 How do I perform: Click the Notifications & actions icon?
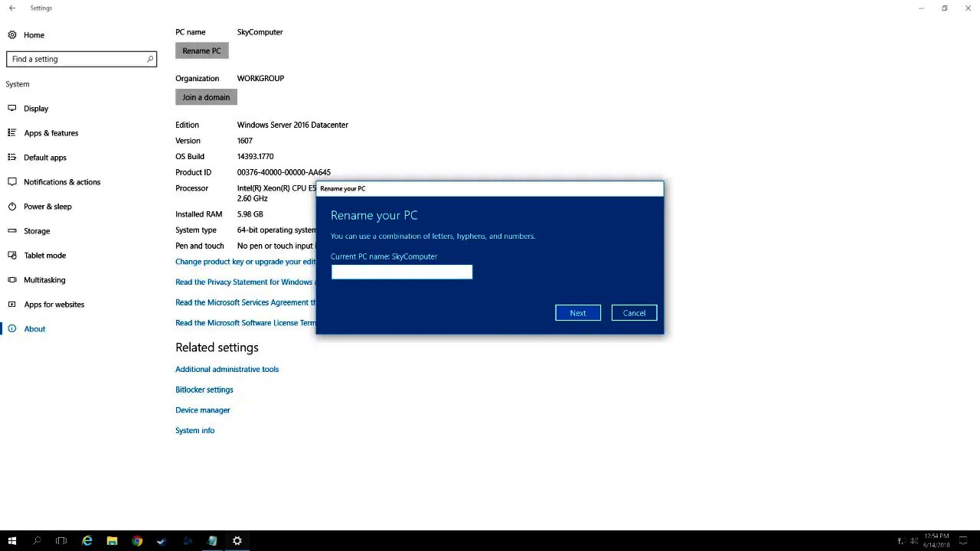[x=12, y=182]
